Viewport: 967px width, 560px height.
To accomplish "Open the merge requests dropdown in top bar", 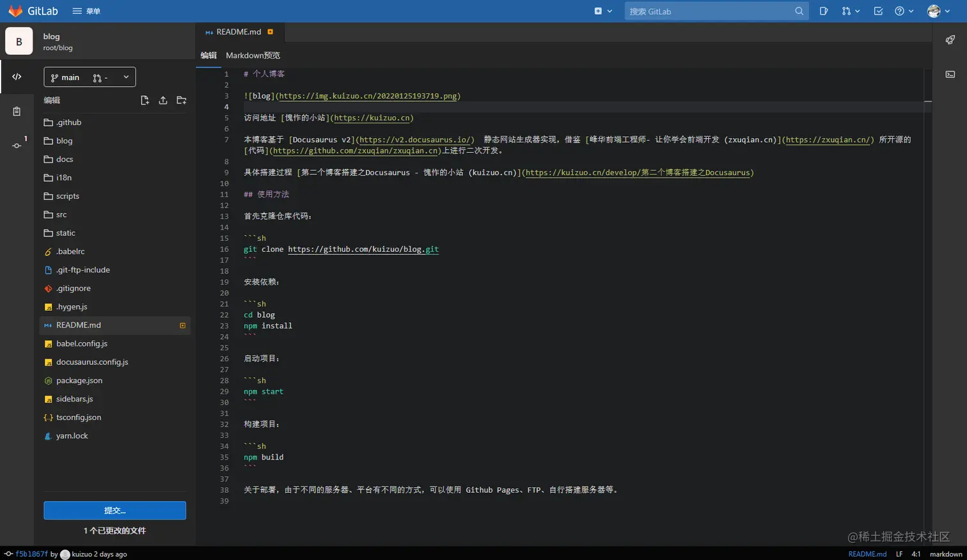I will (x=851, y=11).
